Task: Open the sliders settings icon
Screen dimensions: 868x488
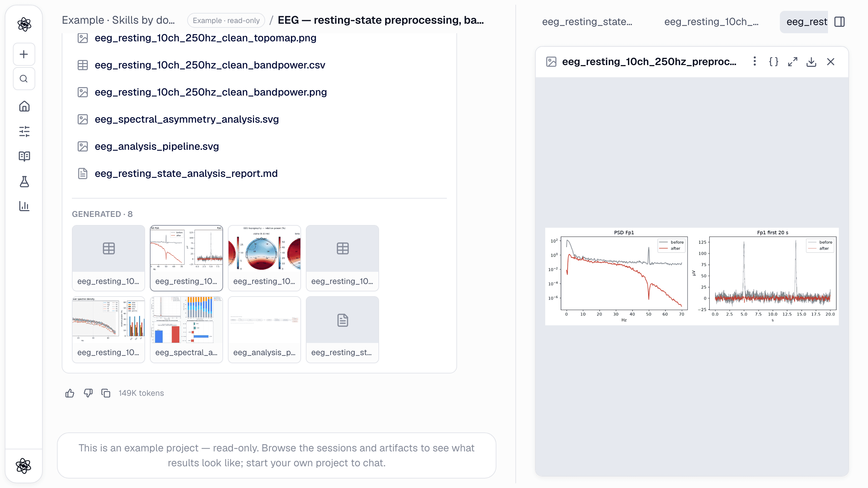Action: (24, 131)
